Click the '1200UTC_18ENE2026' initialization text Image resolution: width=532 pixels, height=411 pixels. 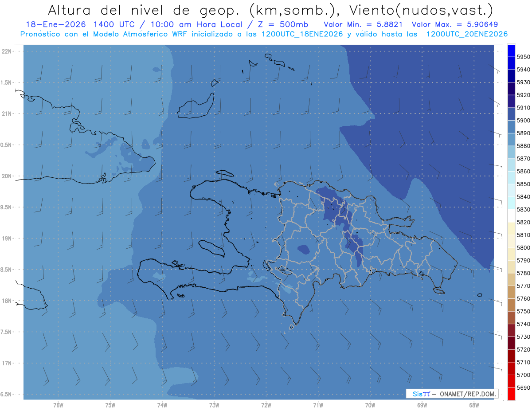click(303, 34)
